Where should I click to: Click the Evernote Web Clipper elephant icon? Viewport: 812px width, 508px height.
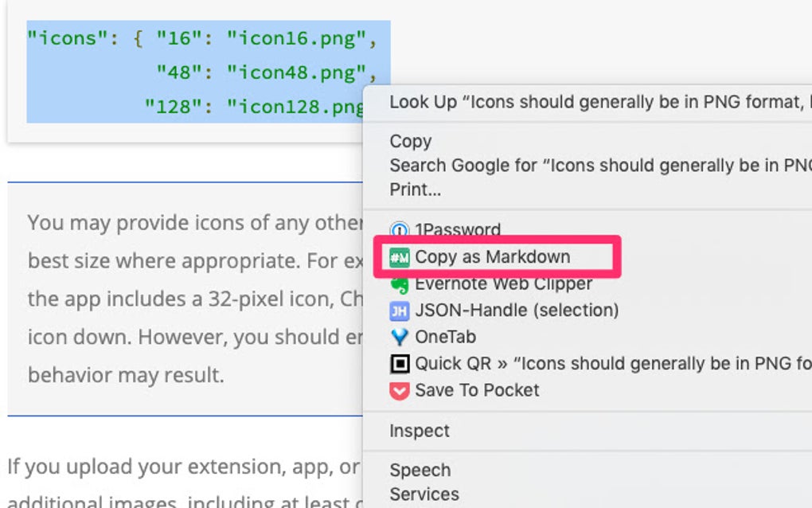click(x=401, y=283)
